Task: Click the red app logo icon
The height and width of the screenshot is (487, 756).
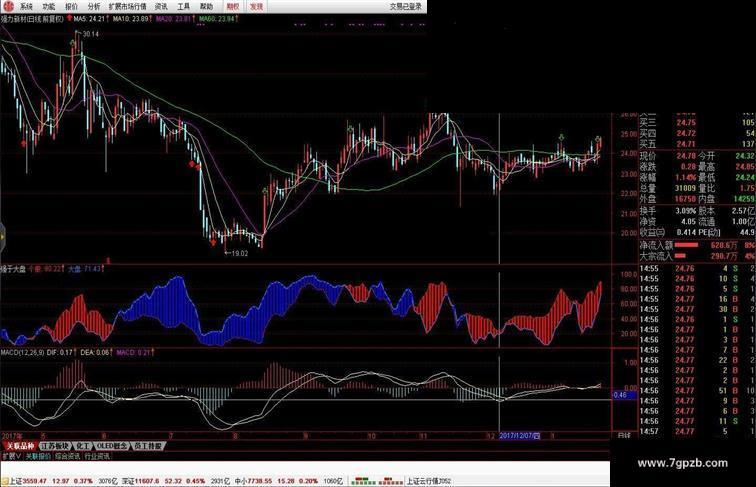Action: coord(8,6)
